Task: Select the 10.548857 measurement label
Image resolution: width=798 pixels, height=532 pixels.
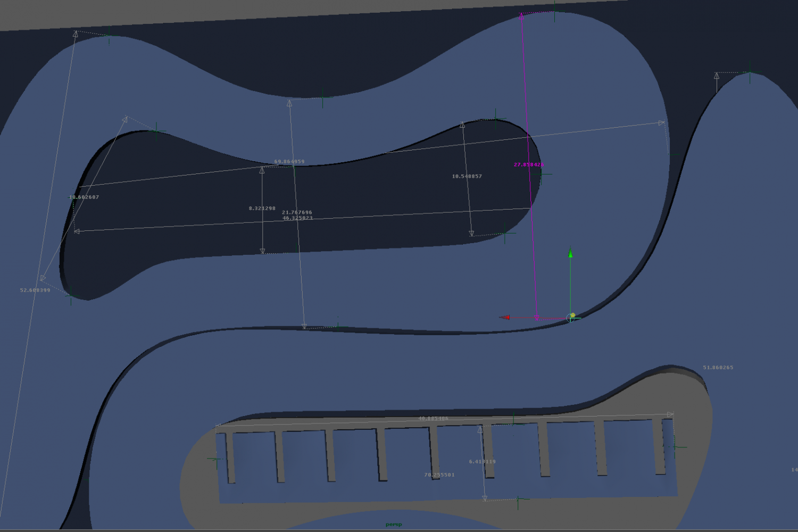Action: point(467,177)
